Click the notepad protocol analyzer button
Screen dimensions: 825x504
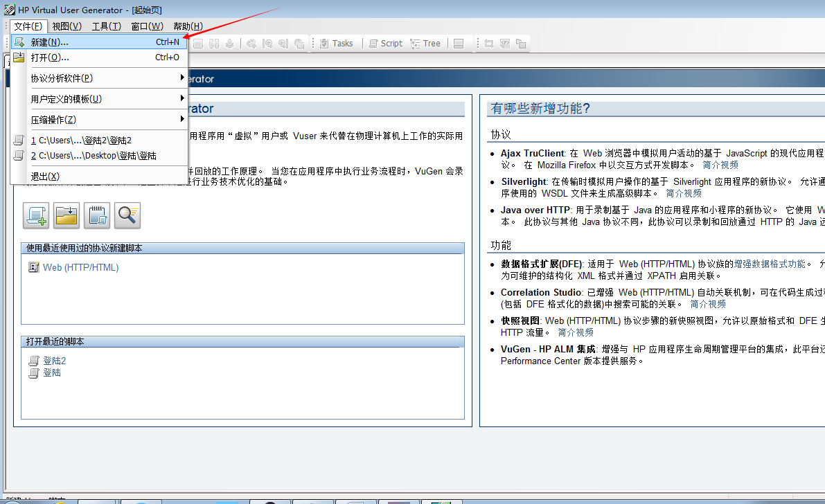coord(97,215)
